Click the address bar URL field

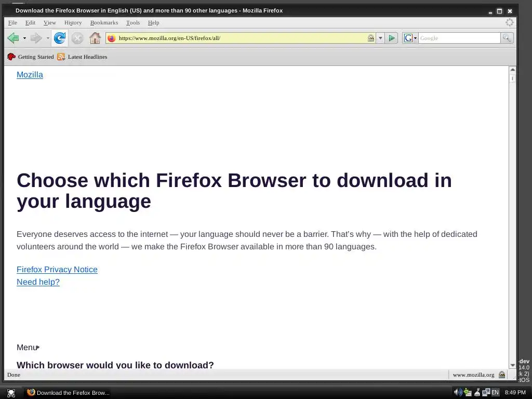242,38
